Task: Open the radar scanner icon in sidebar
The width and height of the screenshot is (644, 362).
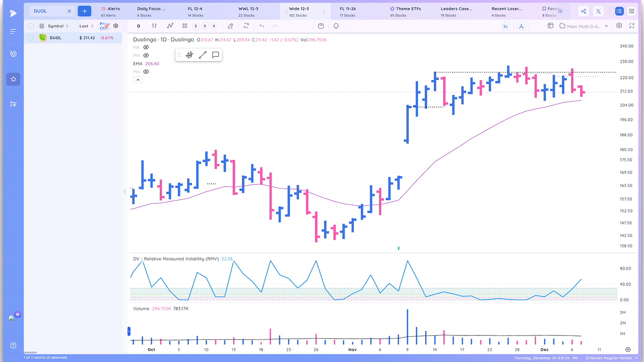Action: coord(13,53)
